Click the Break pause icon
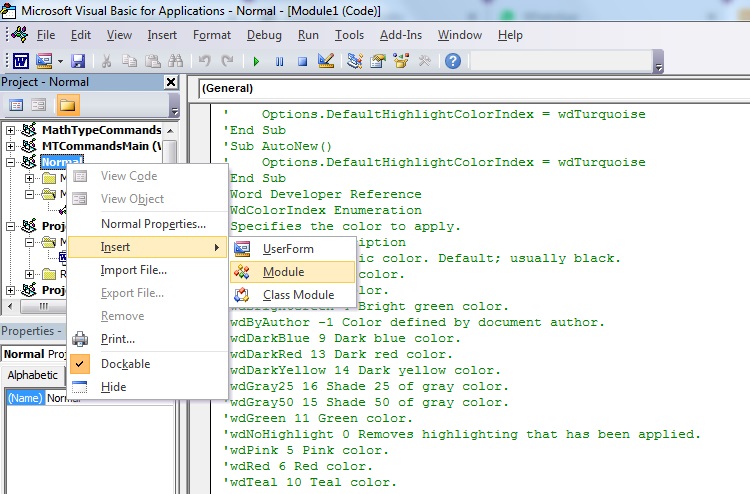Screen dimensions: 750x494 [279, 61]
